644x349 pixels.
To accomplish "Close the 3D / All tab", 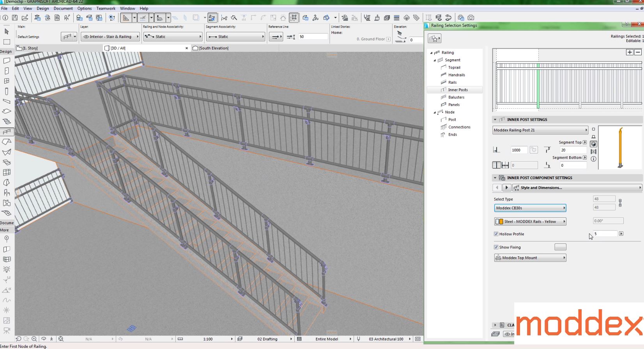I will (x=187, y=48).
